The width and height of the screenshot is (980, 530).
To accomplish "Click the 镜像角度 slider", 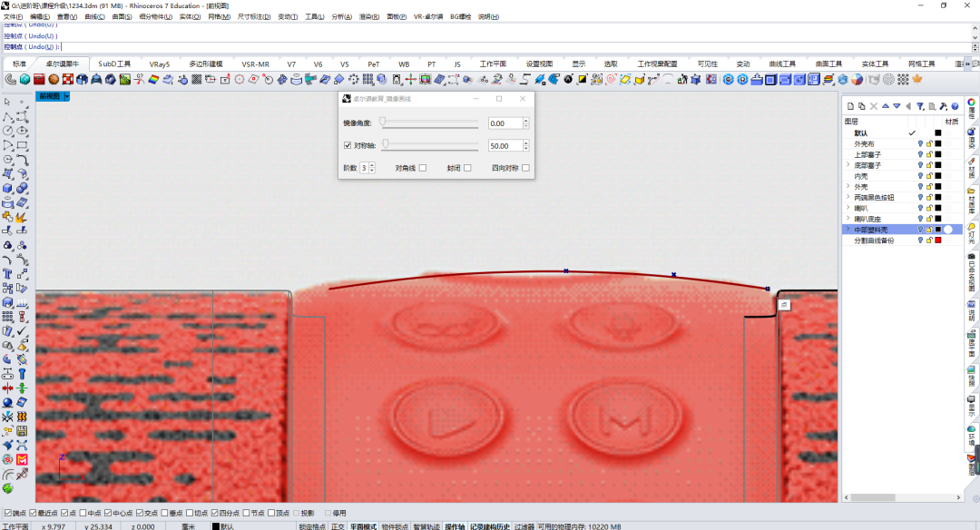I will pyautogui.click(x=429, y=123).
